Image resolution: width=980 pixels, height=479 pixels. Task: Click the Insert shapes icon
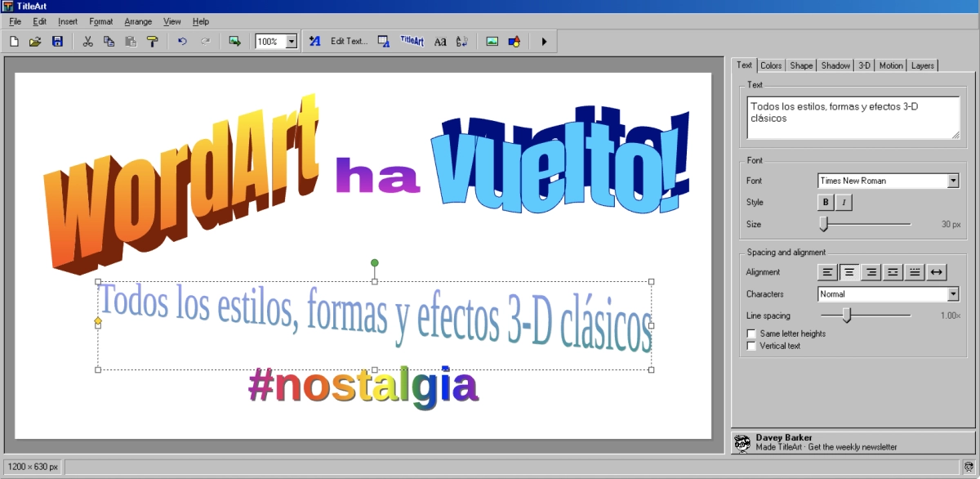[514, 41]
